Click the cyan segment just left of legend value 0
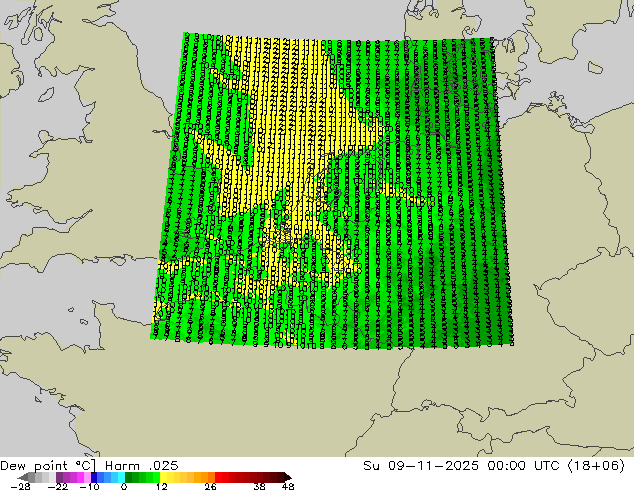Screen dimensions: 634x490 pos(122,477)
